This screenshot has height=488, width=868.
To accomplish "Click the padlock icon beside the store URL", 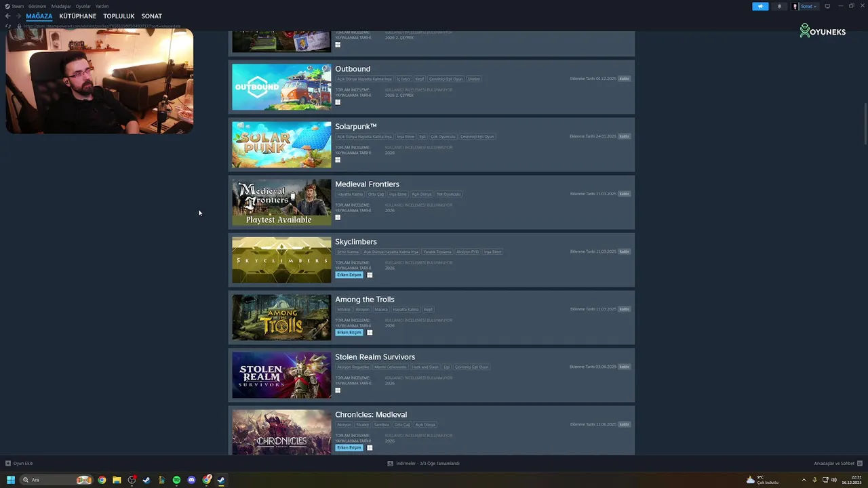I will tap(19, 26).
